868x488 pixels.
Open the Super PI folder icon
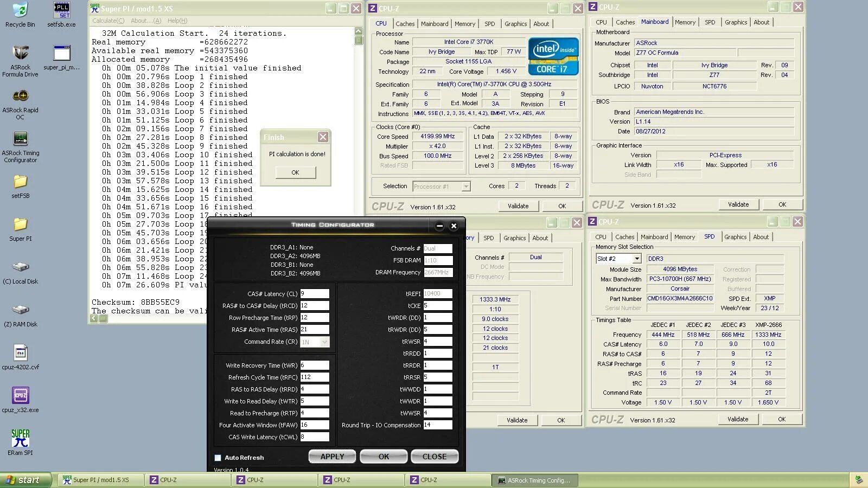click(x=20, y=224)
